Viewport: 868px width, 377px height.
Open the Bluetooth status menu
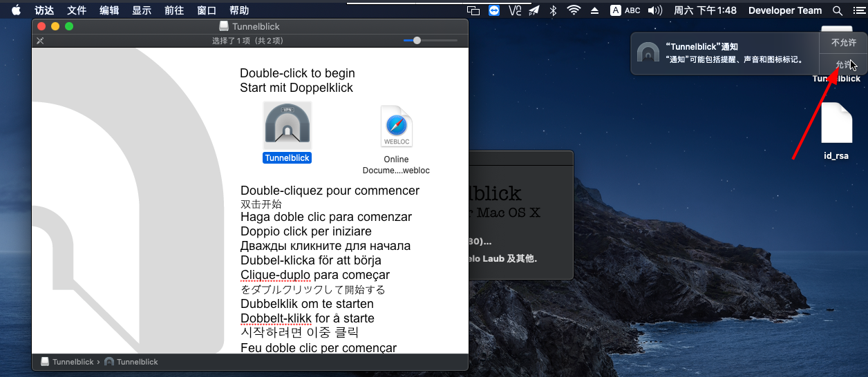coord(553,10)
